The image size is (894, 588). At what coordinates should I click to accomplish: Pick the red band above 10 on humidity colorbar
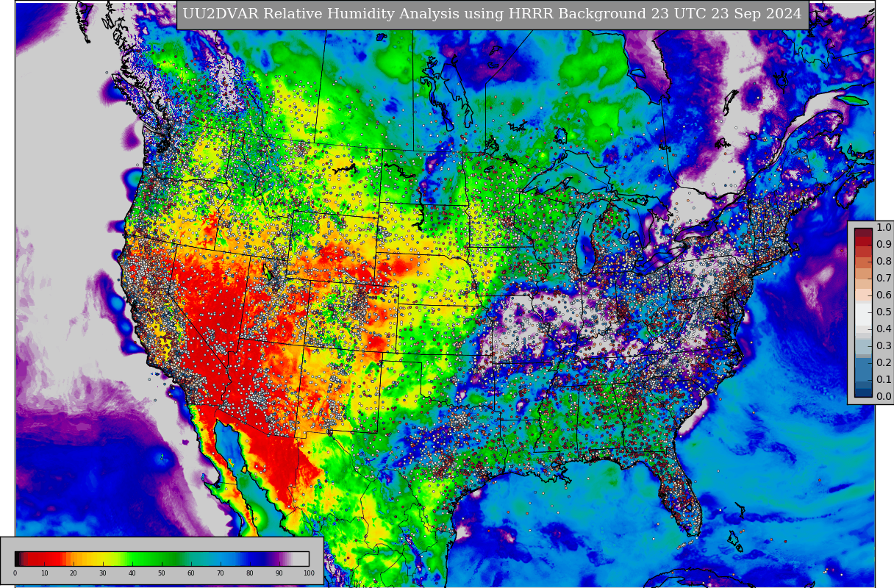(x=44, y=558)
